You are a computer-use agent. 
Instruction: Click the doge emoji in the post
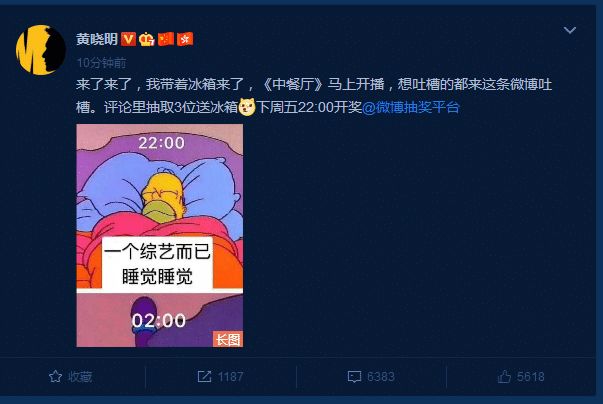coord(247,107)
